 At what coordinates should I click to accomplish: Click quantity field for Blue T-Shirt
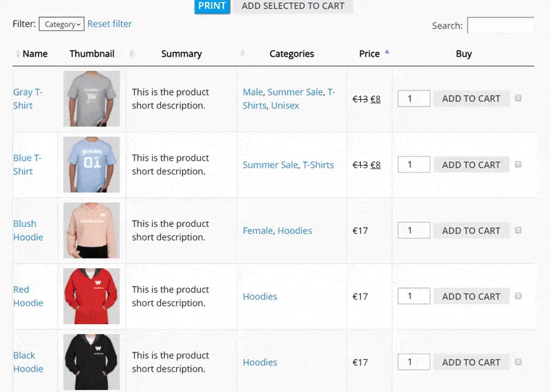(414, 164)
